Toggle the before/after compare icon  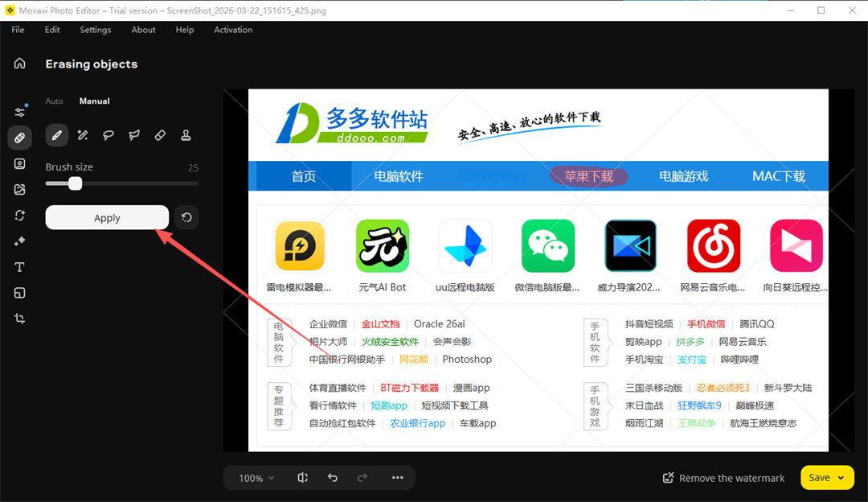click(302, 478)
